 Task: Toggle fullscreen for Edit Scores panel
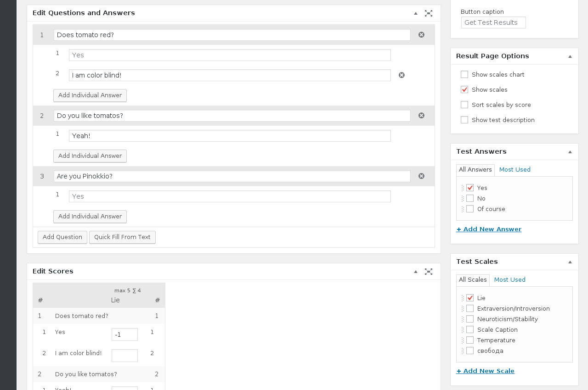pyautogui.click(x=429, y=272)
